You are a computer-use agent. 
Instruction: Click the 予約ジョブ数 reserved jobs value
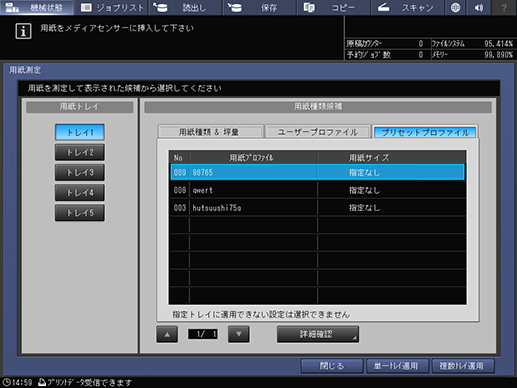[421, 55]
